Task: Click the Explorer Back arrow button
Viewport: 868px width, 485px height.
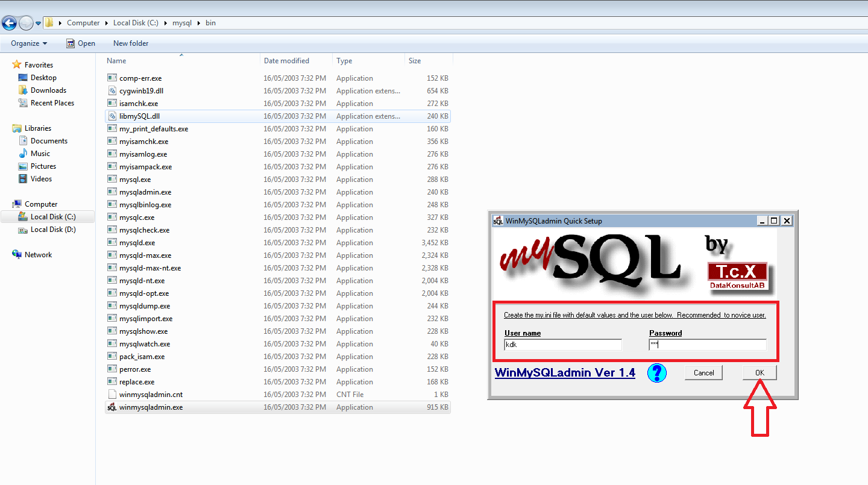Action: point(9,23)
